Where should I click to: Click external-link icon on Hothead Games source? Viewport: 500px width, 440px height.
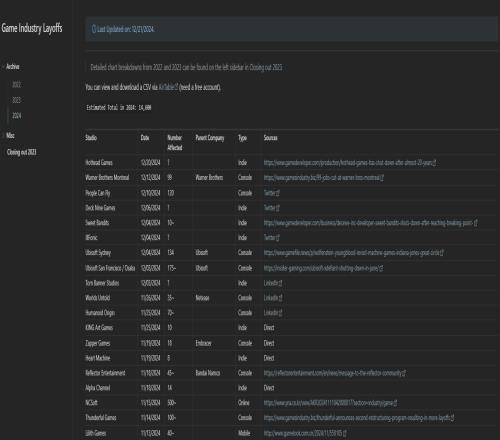[434, 163]
